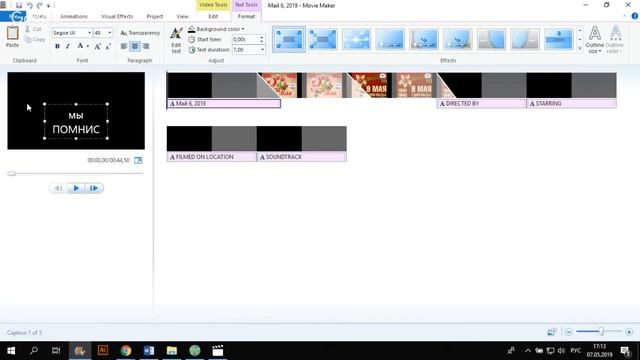Expand the Effects gallery with the more arrow
640x360 pixels.
(x=580, y=49)
